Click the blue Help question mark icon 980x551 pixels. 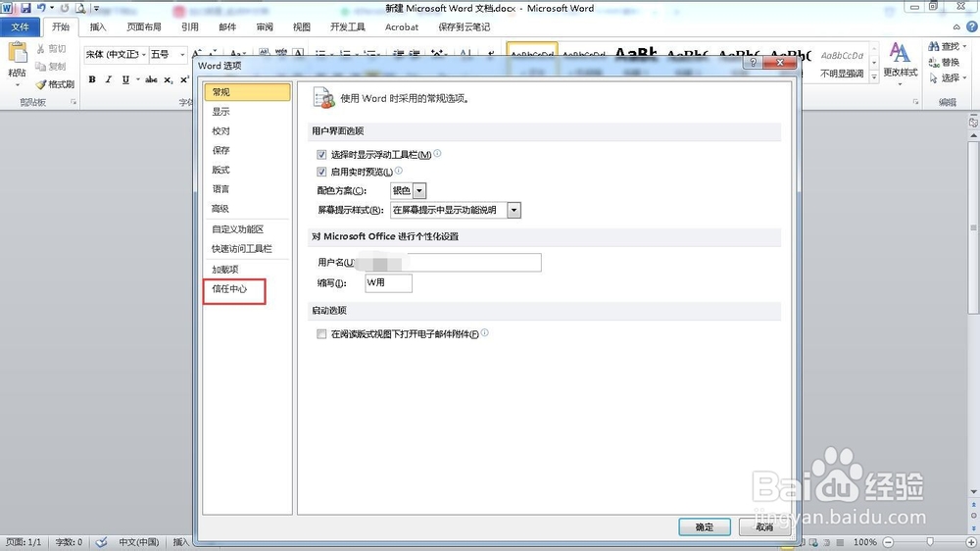[972, 26]
